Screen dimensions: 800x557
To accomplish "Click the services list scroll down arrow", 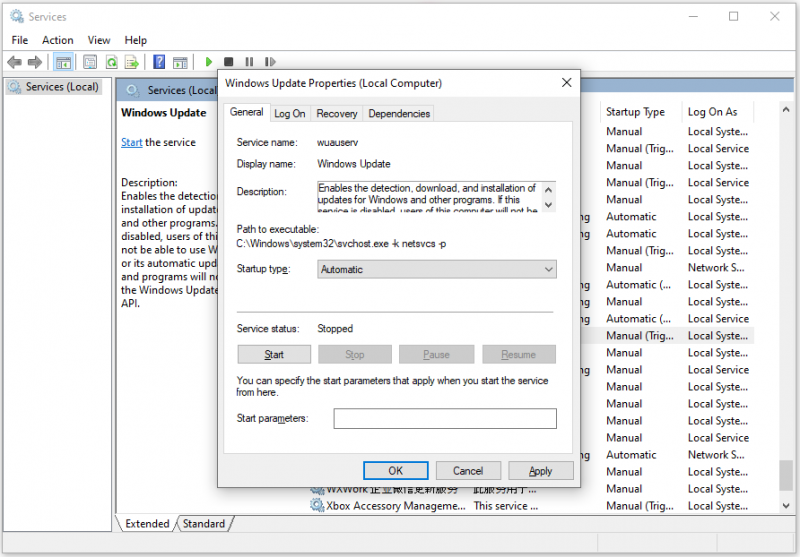I will click(x=786, y=505).
